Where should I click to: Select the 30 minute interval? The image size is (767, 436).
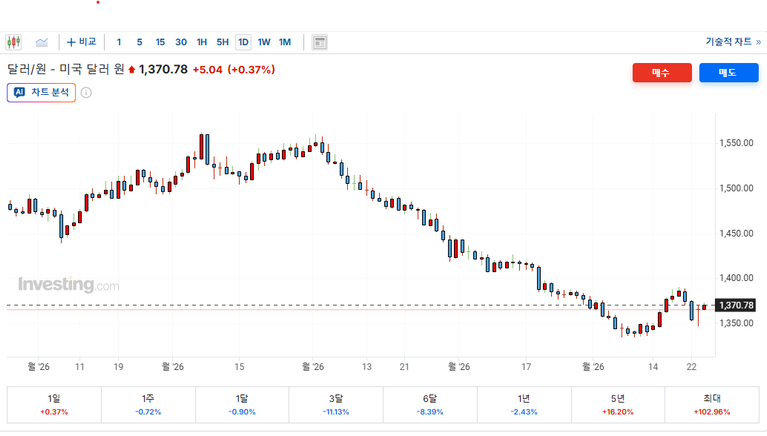[181, 42]
